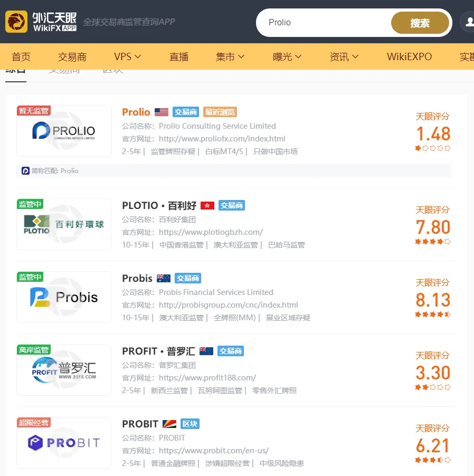The height and width of the screenshot is (476, 474).
Task: Open the PLOTIO 百利好環球 logo thumbnail
Action: pos(64,224)
